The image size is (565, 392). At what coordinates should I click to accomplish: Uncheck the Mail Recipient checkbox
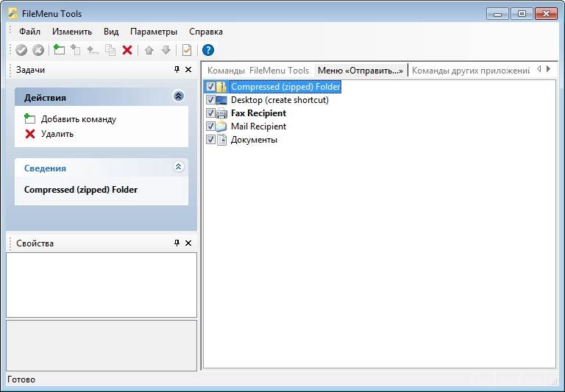pyautogui.click(x=210, y=126)
